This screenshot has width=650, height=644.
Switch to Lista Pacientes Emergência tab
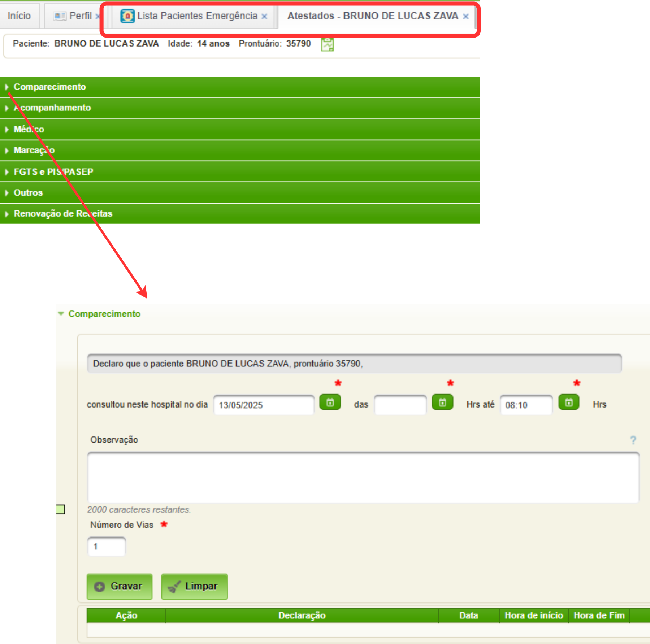point(197,16)
